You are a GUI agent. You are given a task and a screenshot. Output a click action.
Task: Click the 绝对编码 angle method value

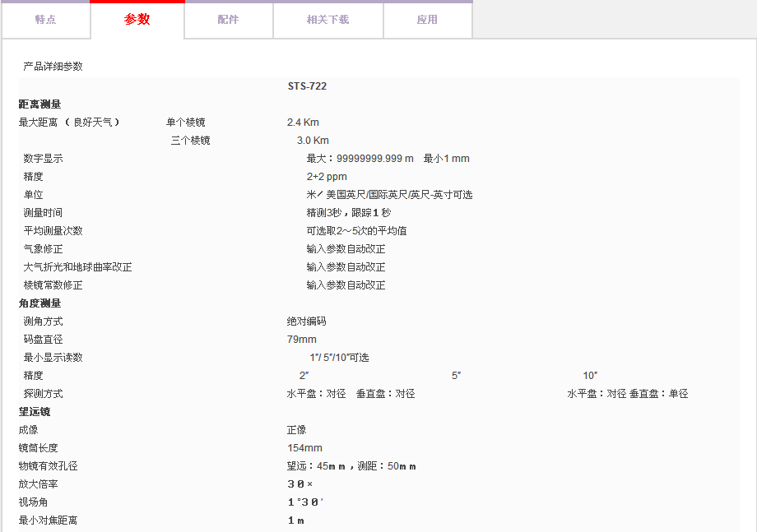(306, 322)
